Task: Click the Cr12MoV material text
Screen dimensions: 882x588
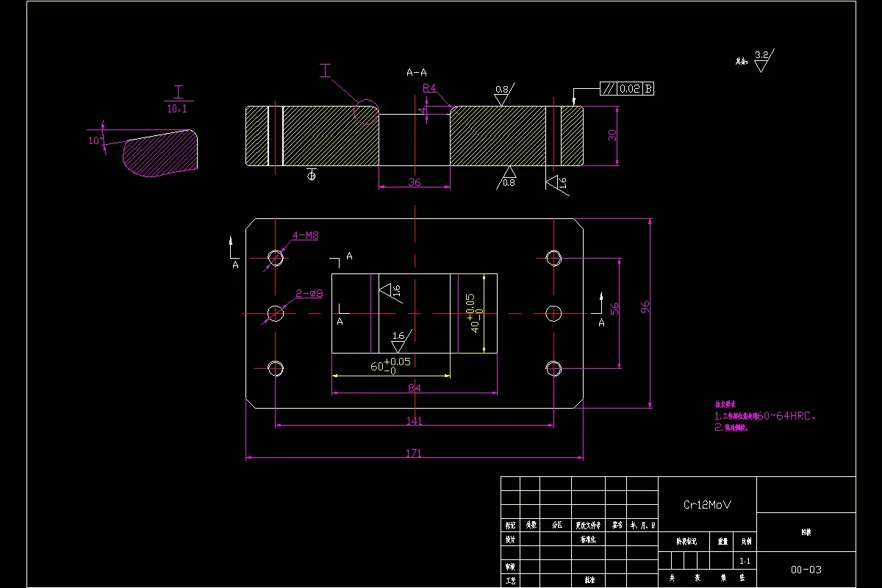Action: (x=707, y=505)
